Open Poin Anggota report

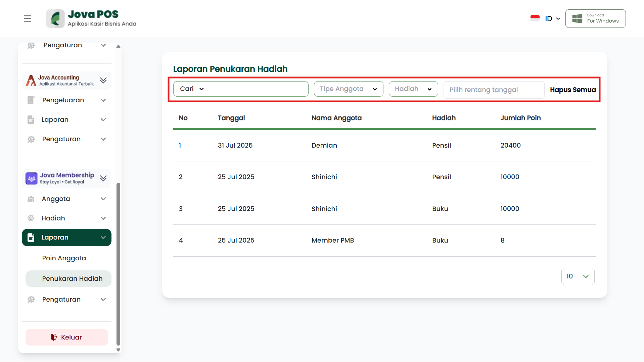(64, 258)
